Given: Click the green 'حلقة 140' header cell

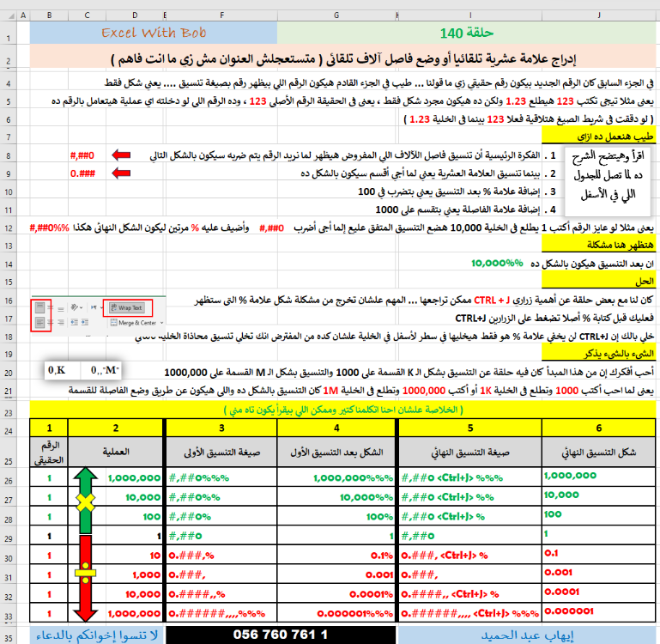Looking at the screenshot, I should (x=466, y=33).
